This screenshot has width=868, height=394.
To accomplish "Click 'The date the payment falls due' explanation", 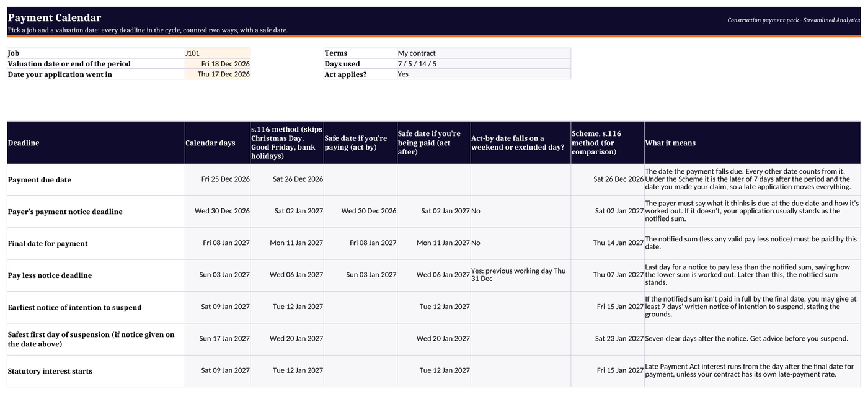I will pos(752,179).
